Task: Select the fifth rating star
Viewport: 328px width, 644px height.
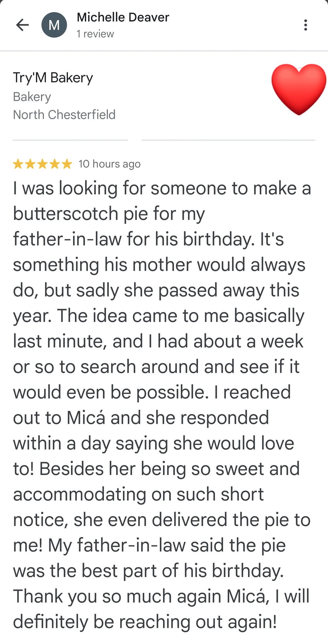Action: coord(67,164)
